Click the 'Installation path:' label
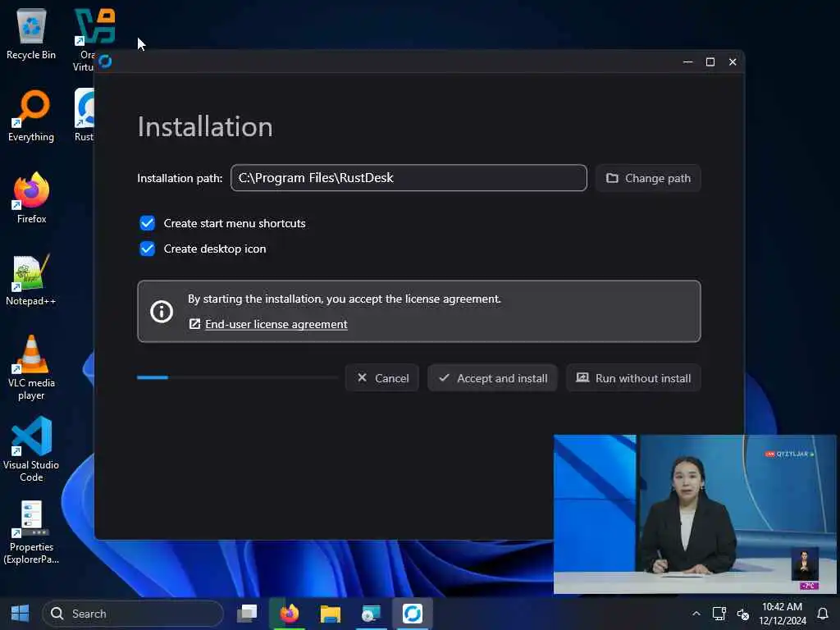This screenshot has width=840, height=630. click(180, 178)
